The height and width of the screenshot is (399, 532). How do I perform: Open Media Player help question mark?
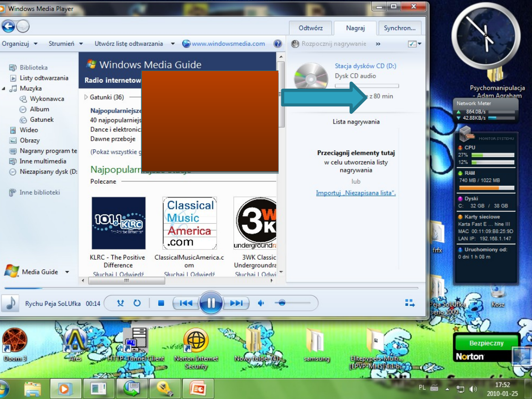(278, 43)
